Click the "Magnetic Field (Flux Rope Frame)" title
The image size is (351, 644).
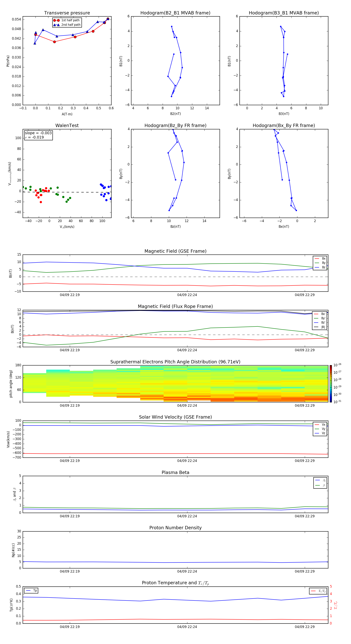[175, 307]
